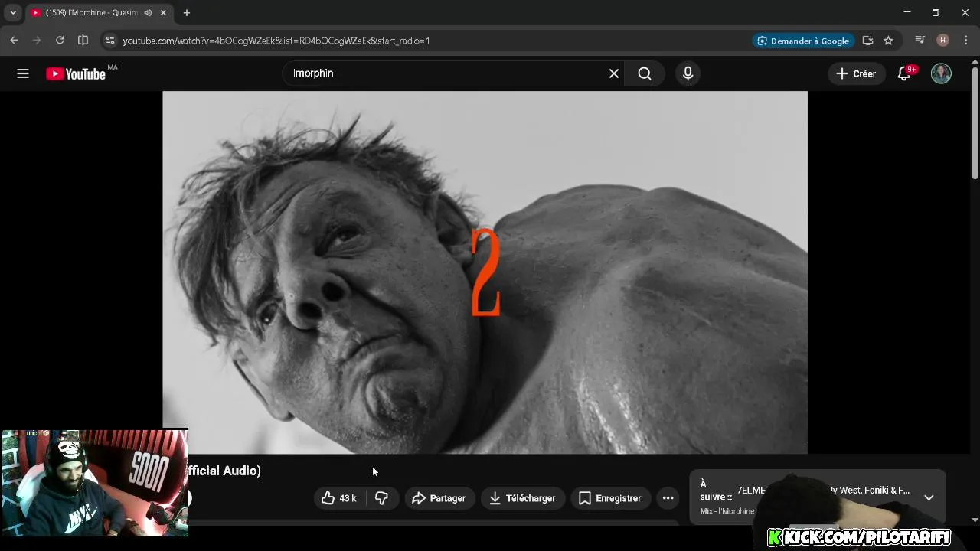Open a new browser tab
Viewport: 980px width, 551px height.
[x=187, y=13]
